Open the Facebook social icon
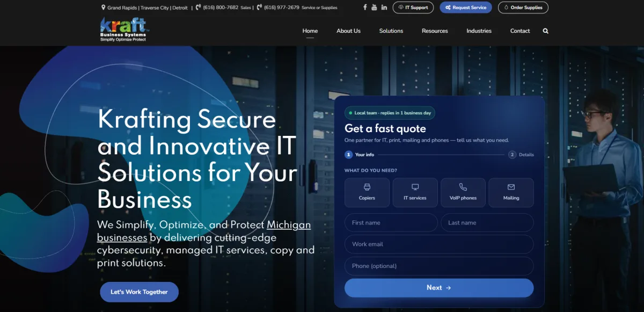This screenshot has width=644, height=312. tap(365, 8)
